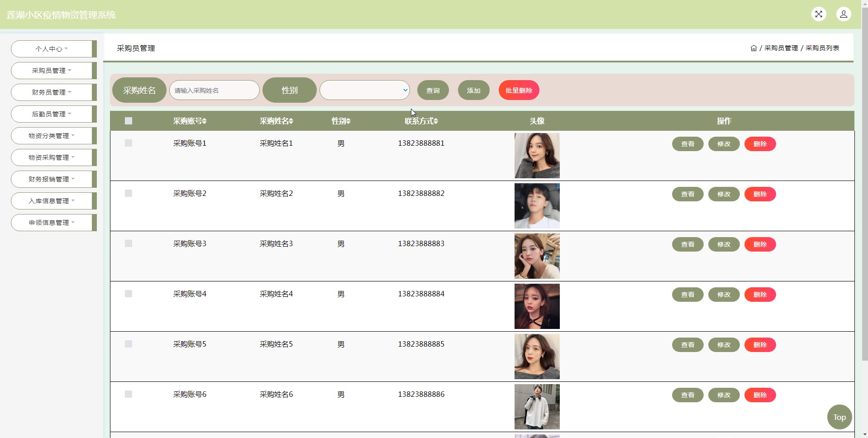Check the checkbox for 采购账号4 row
The height and width of the screenshot is (438, 868).
point(129,294)
